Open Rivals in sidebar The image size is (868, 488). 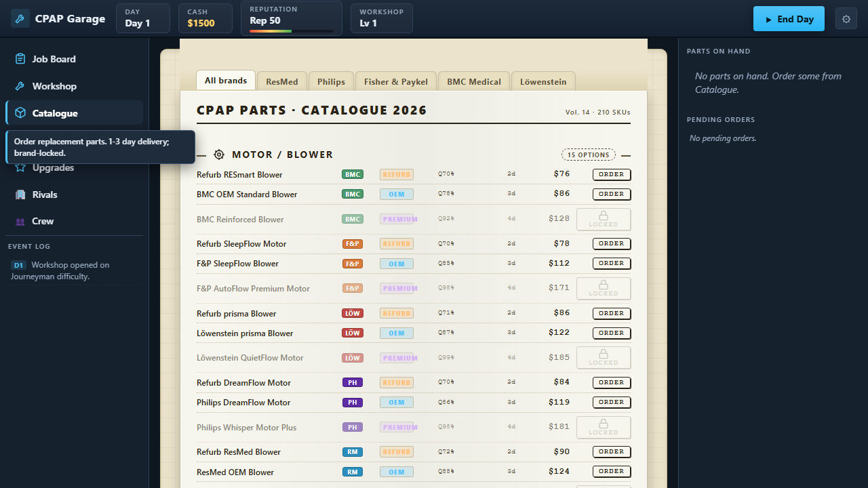[x=75, y=195]
